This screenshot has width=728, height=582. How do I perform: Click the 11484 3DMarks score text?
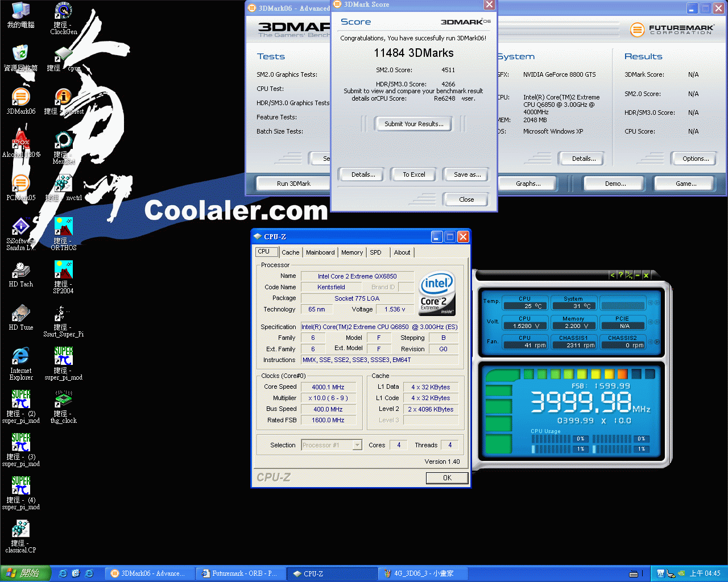(x=413, y=53)
